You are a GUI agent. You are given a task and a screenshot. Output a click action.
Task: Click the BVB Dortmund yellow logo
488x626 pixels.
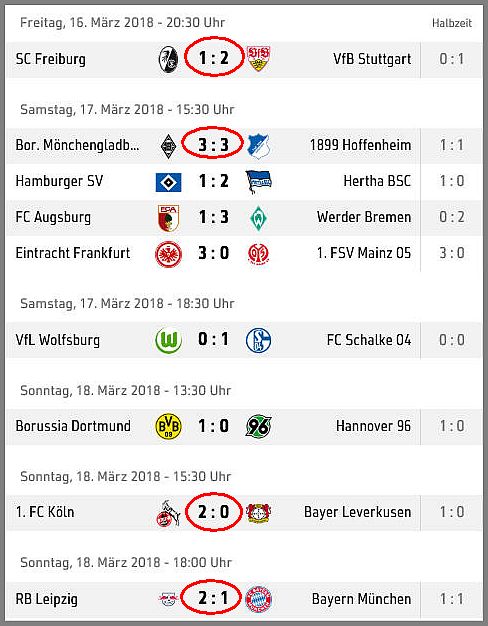[x=169, y=426]
